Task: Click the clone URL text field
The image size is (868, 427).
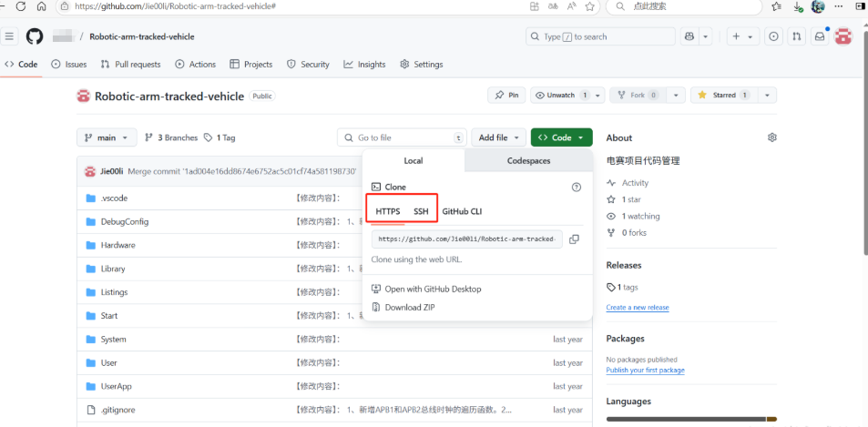Action: coord(467,239)
